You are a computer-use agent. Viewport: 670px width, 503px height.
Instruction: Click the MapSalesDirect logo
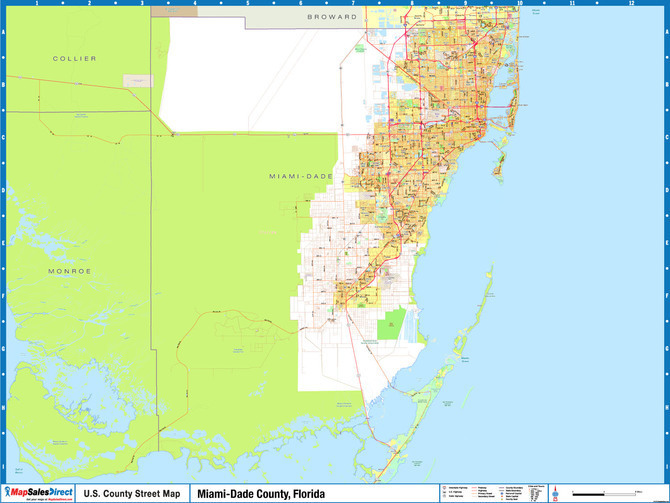click(38, 492)
